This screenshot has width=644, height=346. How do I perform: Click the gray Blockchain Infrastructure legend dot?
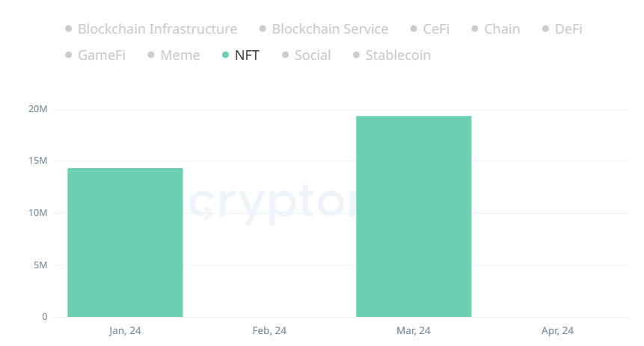(69, 29)
